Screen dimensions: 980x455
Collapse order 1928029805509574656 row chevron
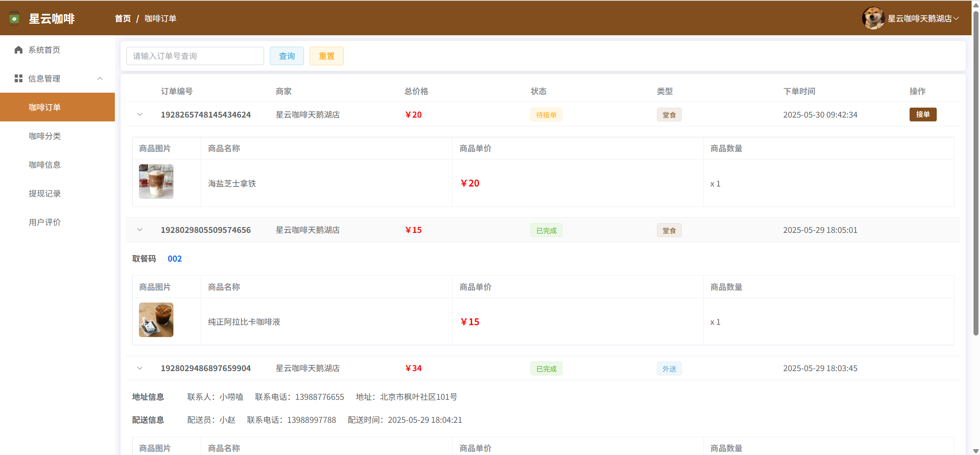[140, 230]
